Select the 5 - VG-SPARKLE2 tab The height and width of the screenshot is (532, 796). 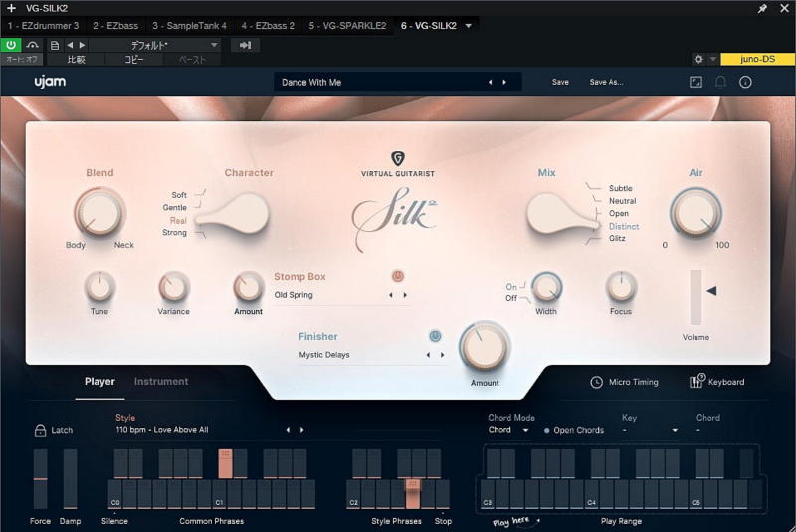coord(347,25)
